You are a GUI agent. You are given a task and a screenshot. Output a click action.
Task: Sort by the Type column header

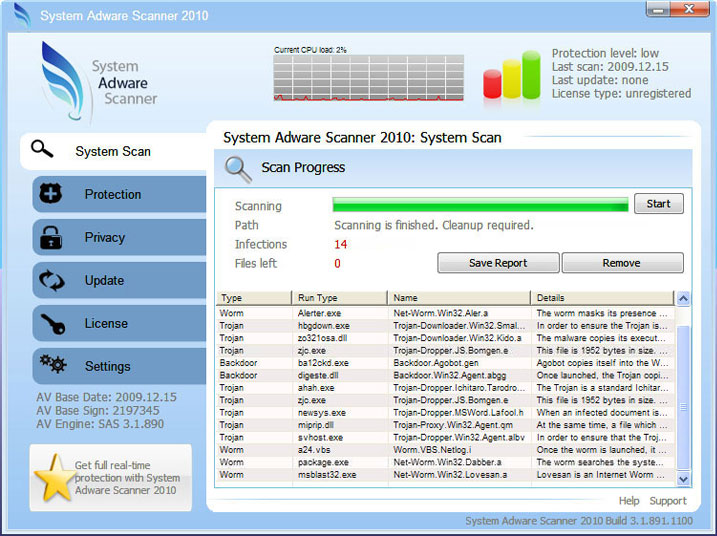tap(253, 298)
